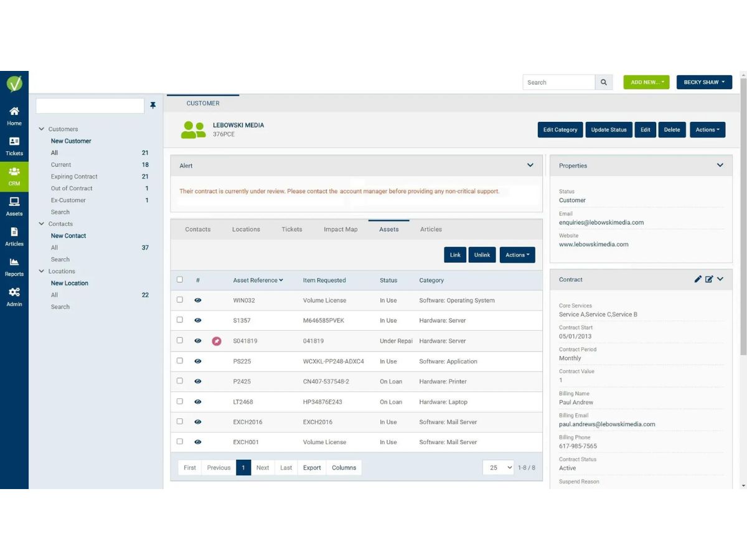Image resolution: width=747 pixels, height=560 pixels.
Task: Click the top Search input field
Action: point(559,82)
